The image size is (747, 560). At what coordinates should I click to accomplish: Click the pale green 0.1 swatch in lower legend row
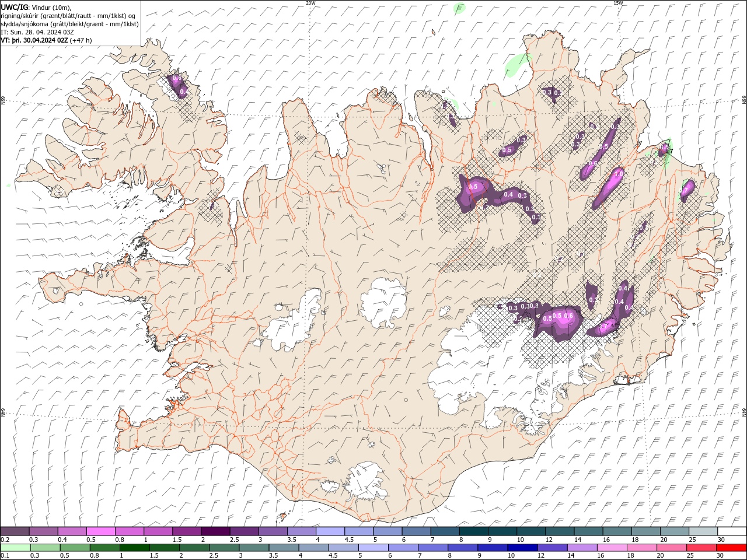(x=15, y=548)
